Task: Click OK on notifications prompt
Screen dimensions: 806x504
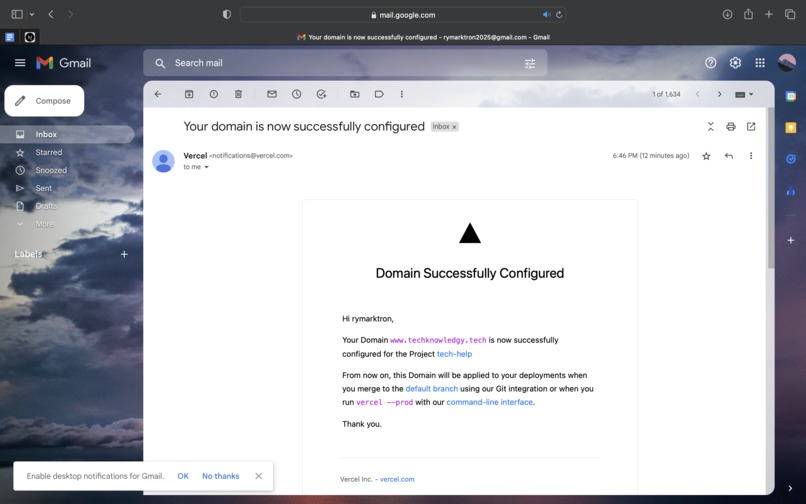Action: click(183, 476)
